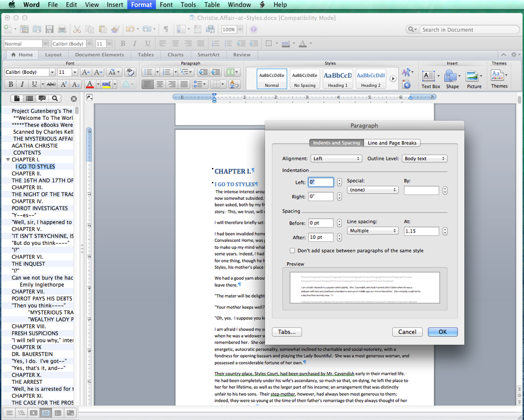
Task: Toggle paragraph marks with the pilcrow icon
Action: (166, 30)
